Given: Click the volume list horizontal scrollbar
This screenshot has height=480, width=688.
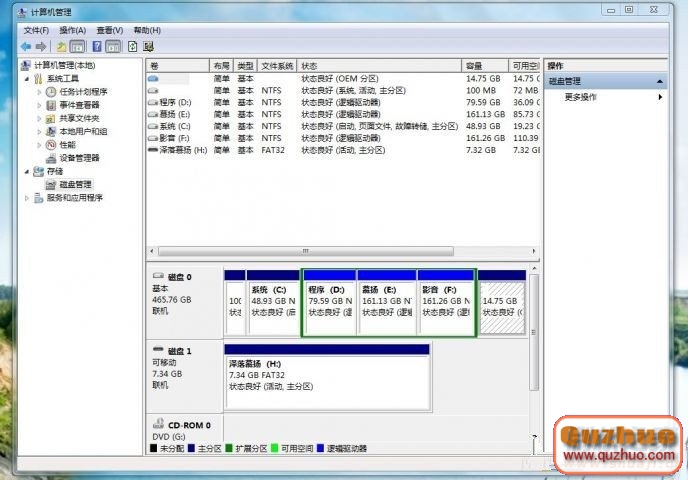Looking at the screenshot, I should (x=340, y=250).
